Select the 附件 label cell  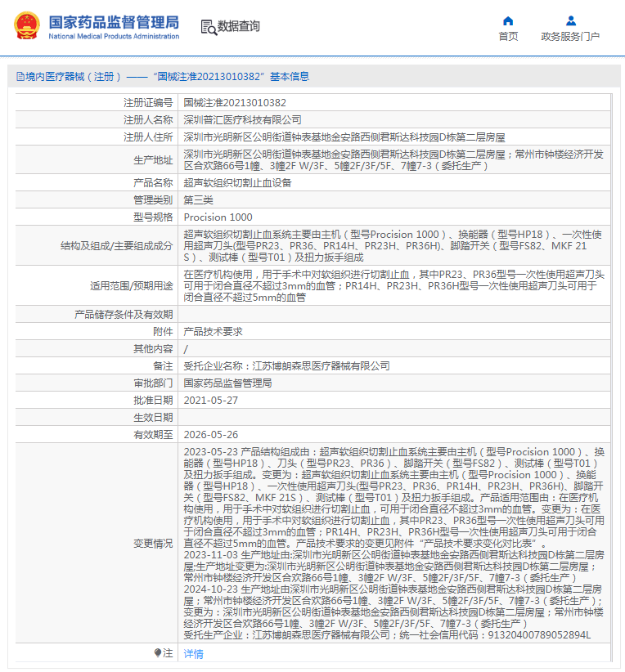pyautogui.click(x=97, y=332)
